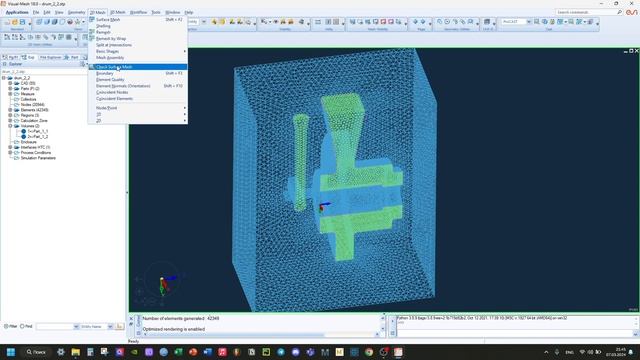Select Element Normals (Orientation) entry
Image resolution: width=640 pixels, height=360 pixels.
(138, 86)
